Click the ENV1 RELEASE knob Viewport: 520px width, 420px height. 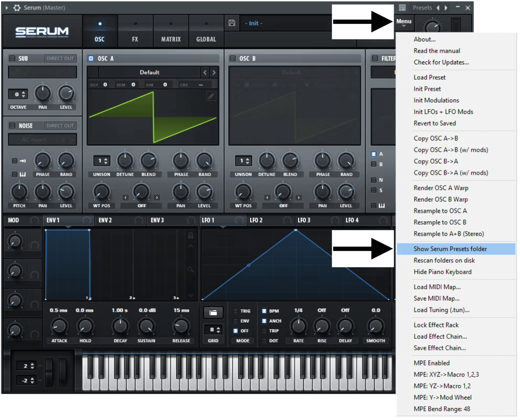[181, 326]
